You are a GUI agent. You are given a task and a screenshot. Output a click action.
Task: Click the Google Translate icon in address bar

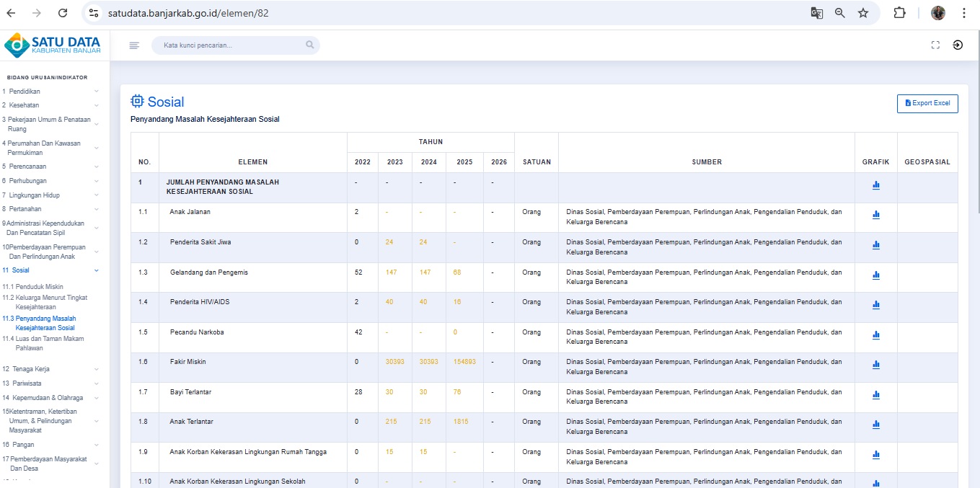tap(816, 13)
